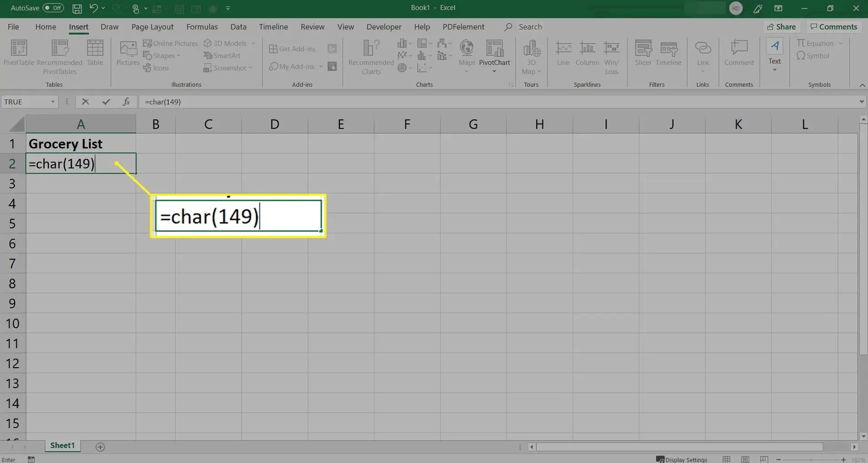
Task: Switch to the Draw tab
Action: click(x=109, y=27)
